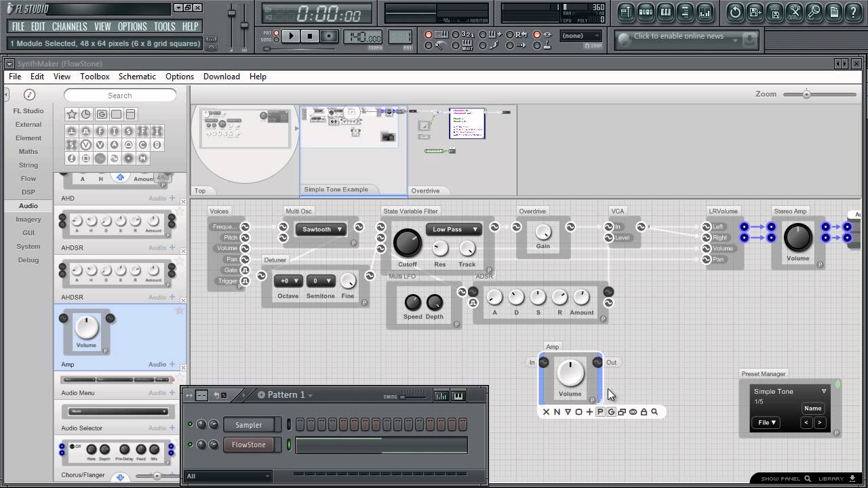Click the Cutoff knob in State Variable Filter
868x488 pixels.
(x=407, y=243)
